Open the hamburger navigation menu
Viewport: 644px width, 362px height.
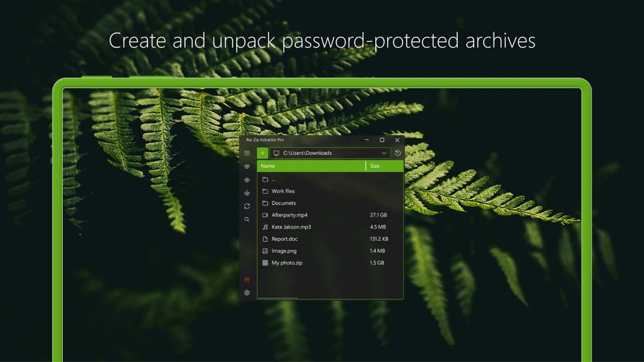[x=247, y=153]
